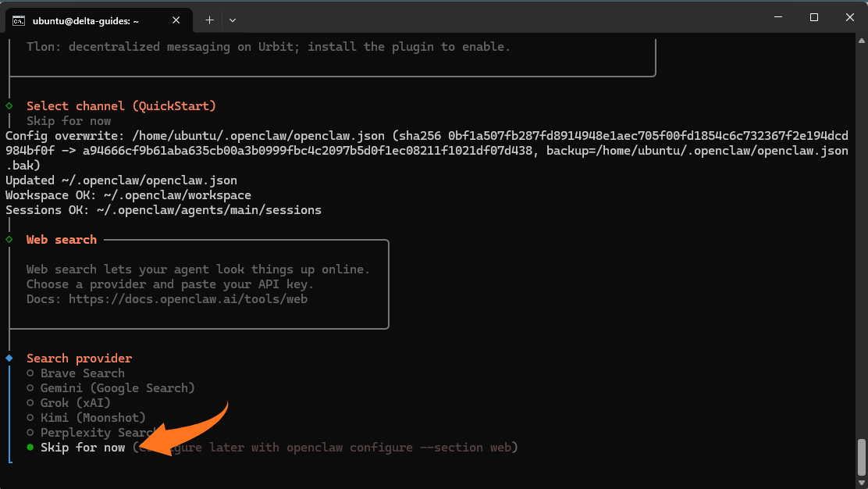Click the green diamond beside Select channel
Viewport: 868px width, 489px height.
coord(9,105)
